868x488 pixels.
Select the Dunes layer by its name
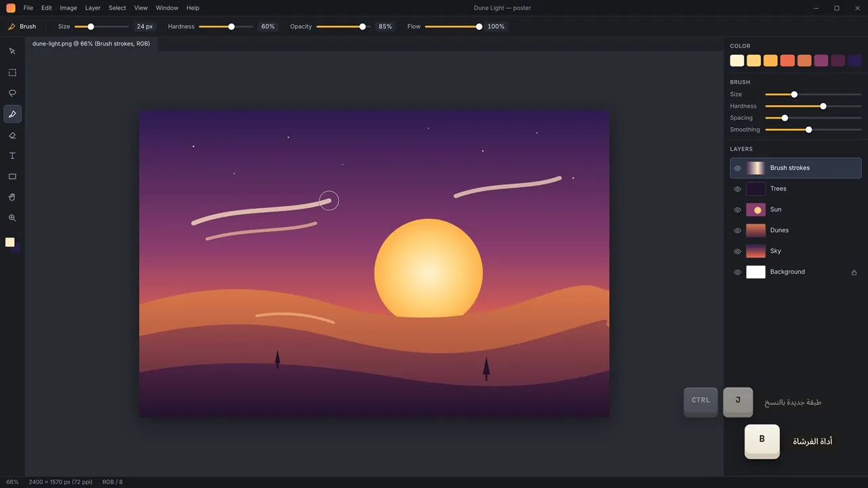point(779,230)
